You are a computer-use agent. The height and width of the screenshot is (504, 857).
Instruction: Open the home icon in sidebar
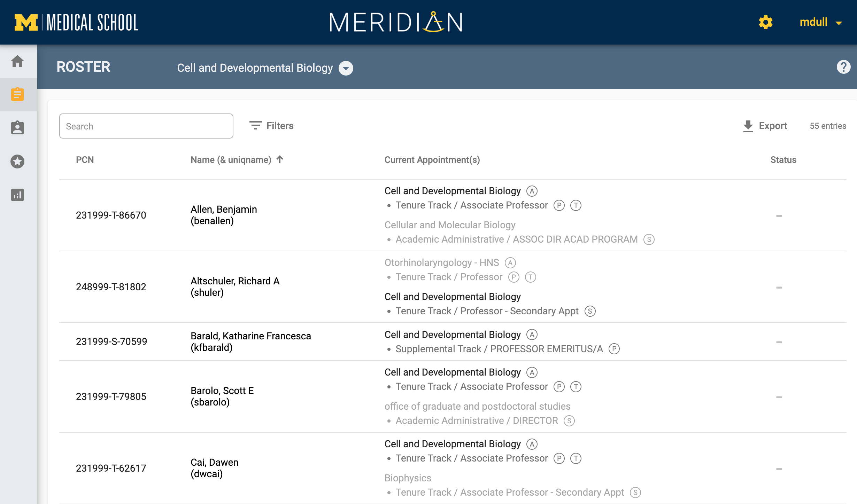pos(17,61)
